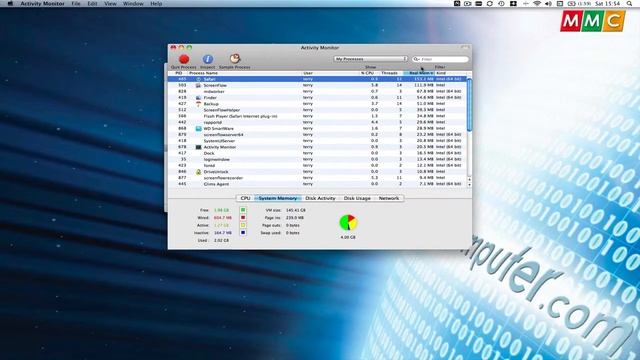Viewport: 640px width, 360px height.
Task: Open the Edit menu
Action: click(92, 3)
